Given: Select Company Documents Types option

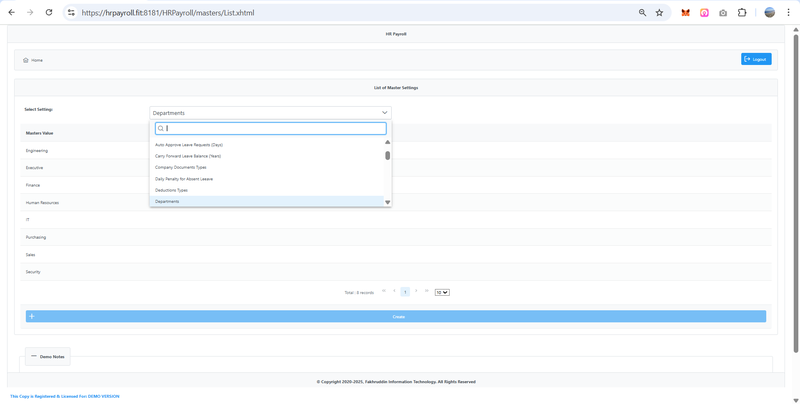Looking at the screenshot, I should click(181, 167).
